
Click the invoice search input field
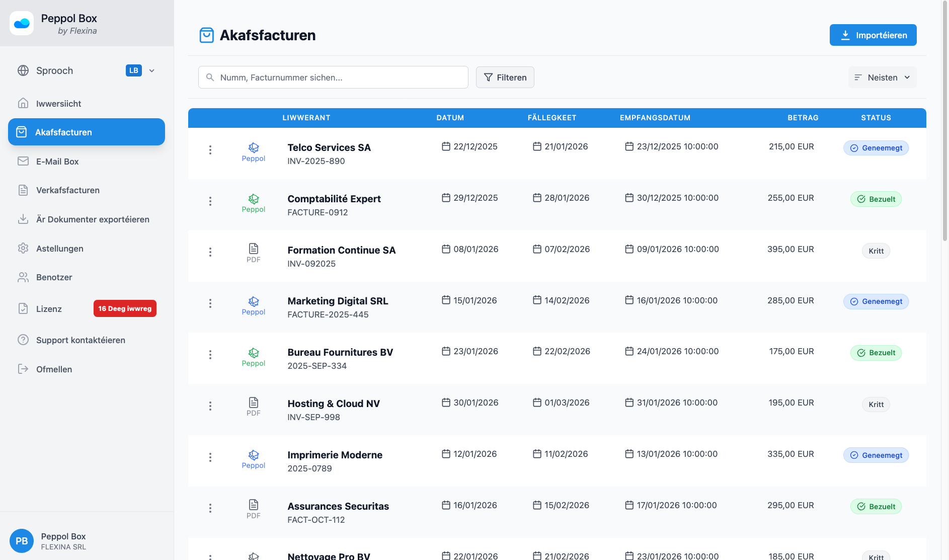click(333, 77)
